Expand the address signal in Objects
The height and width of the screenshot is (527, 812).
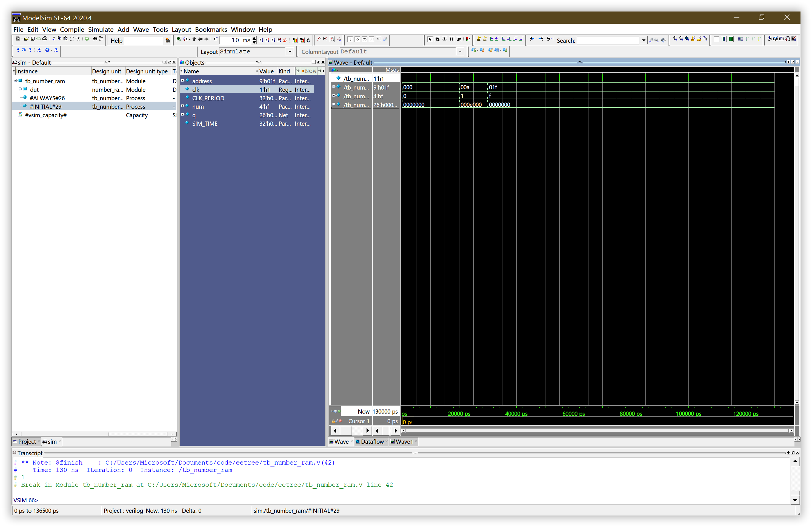coord(182,81)
